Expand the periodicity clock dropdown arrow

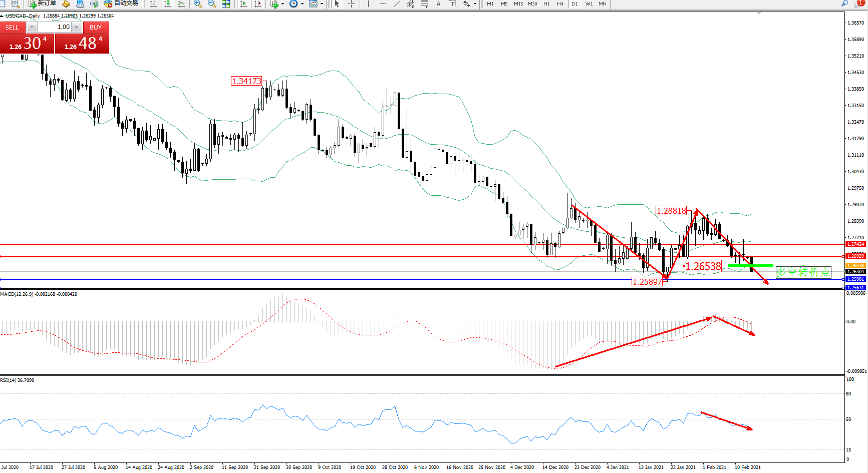pos(302,4)
